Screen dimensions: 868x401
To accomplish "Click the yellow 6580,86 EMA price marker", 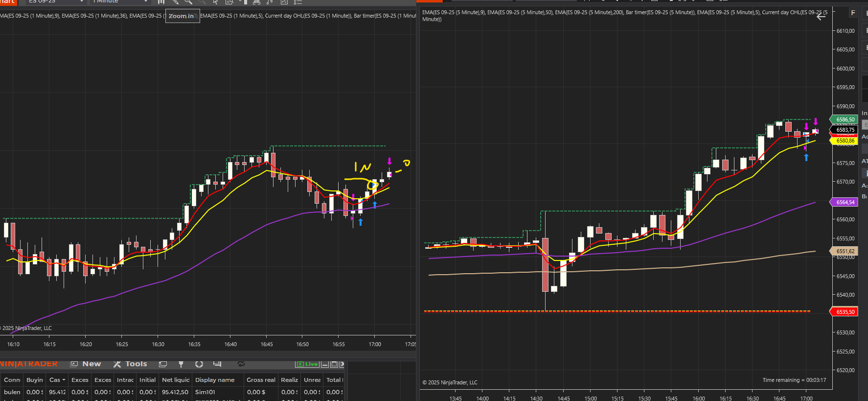I will [x=845, y=141].
